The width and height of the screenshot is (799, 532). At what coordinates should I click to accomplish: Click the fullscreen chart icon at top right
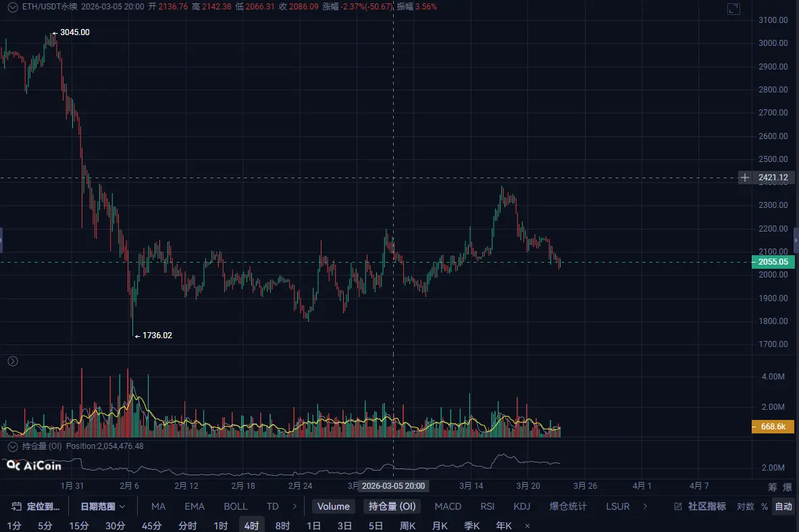733,9
